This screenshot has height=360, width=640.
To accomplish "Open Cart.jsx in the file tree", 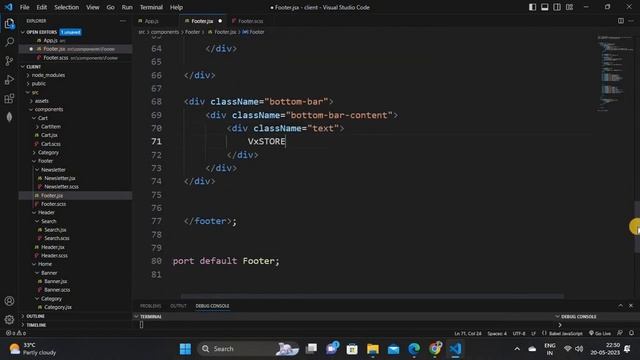I will pos(49,135).
